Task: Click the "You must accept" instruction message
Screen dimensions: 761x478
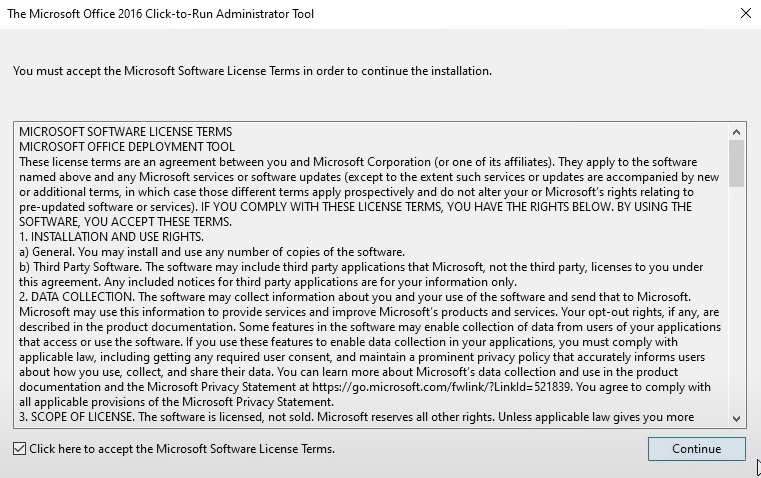Action: point(252,71)
